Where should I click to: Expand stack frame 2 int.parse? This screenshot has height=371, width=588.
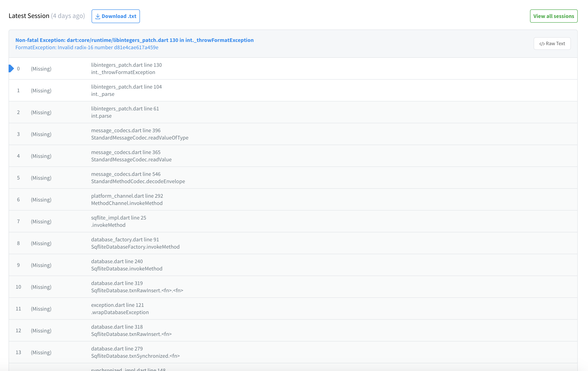coord(171,112)
